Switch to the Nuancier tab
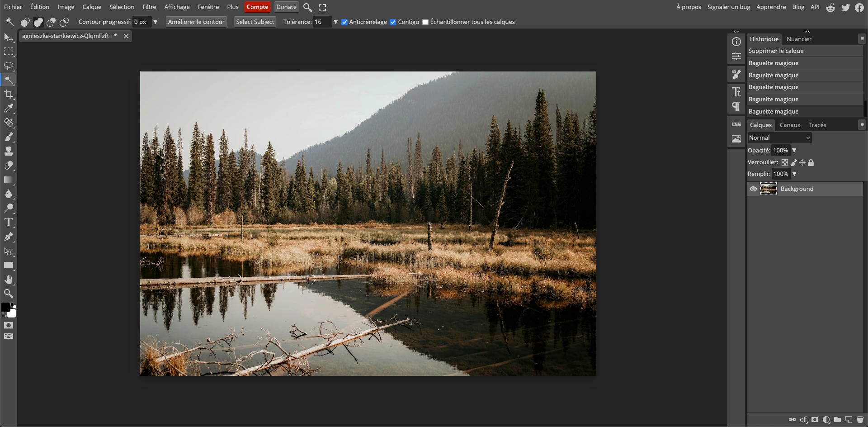The width and height of the screenshot is (868, 427). [x=799, y=39]
